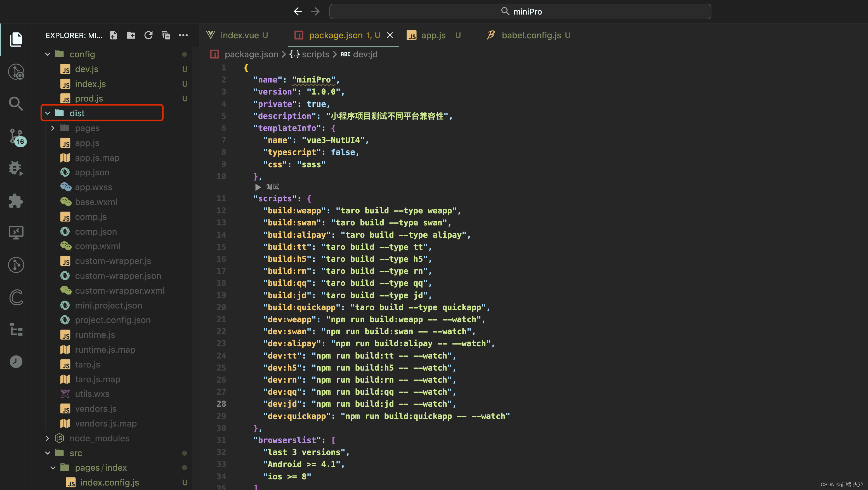Collapse the dist folder

point(48,113)
